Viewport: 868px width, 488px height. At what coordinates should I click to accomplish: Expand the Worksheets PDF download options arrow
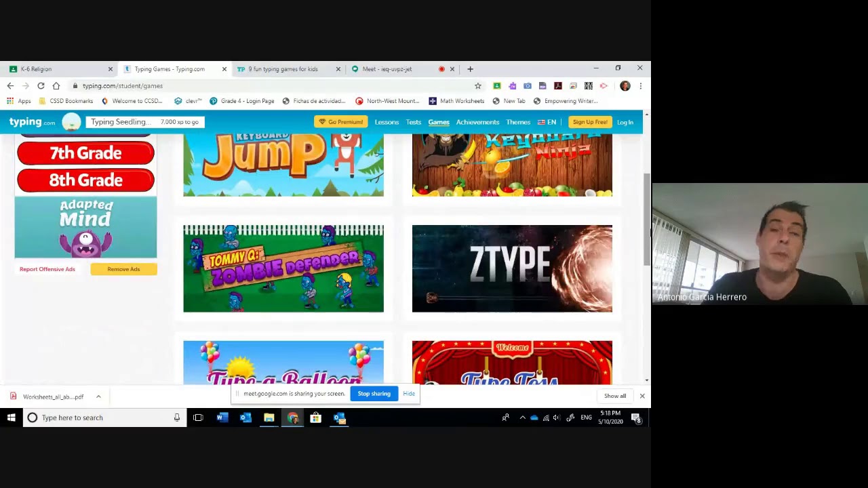(x=98, y=396)
